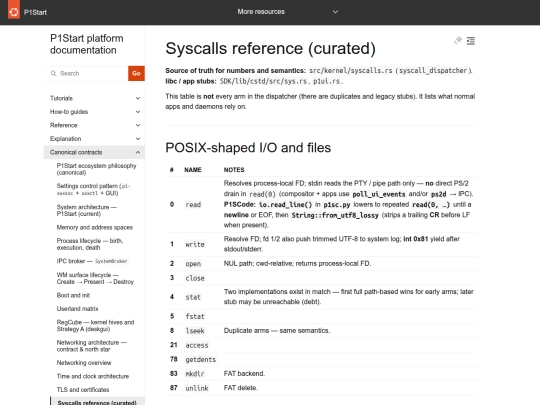Open the table of contents icon
Viewport: 540px width, 405px height.
pos(471,41)
